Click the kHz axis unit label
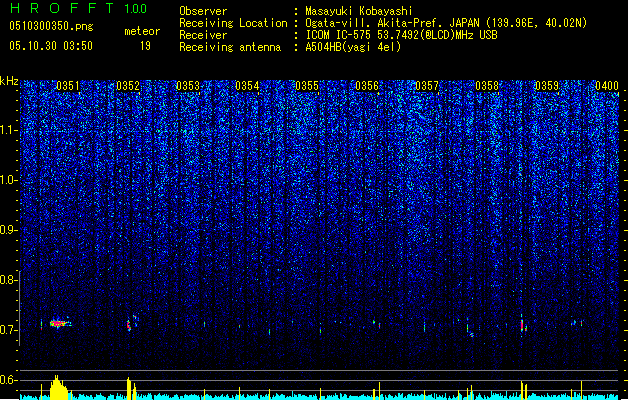Screen dimensions: 629x400 click(x=9, y=81)
